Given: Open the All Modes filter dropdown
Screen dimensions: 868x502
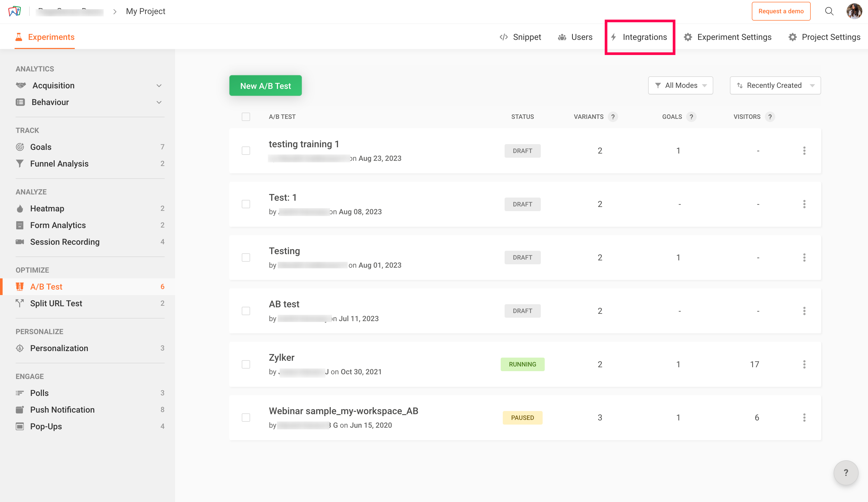Looking at the screenshot, I should tap(680, 85).
